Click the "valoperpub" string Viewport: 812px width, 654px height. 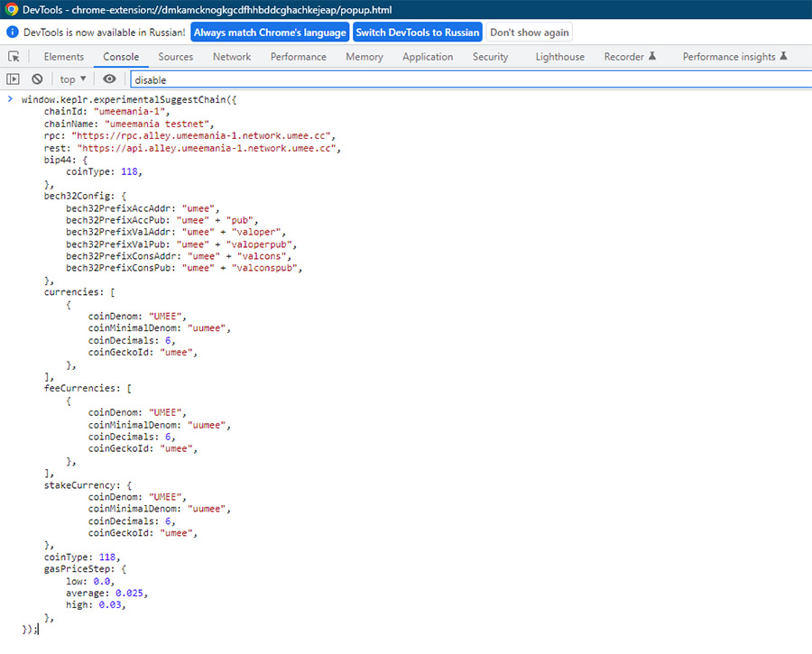[259, 244]
